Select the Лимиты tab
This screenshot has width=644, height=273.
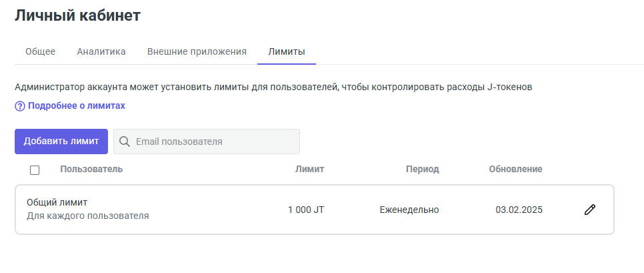(287, 51)
